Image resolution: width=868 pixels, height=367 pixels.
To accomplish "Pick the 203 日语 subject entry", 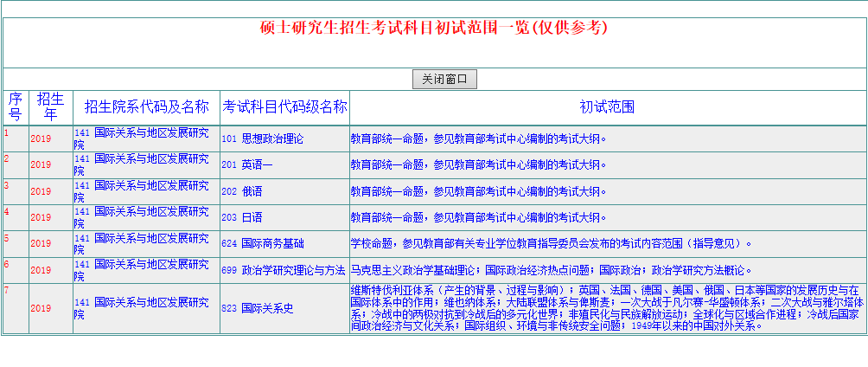I will 242,217.
